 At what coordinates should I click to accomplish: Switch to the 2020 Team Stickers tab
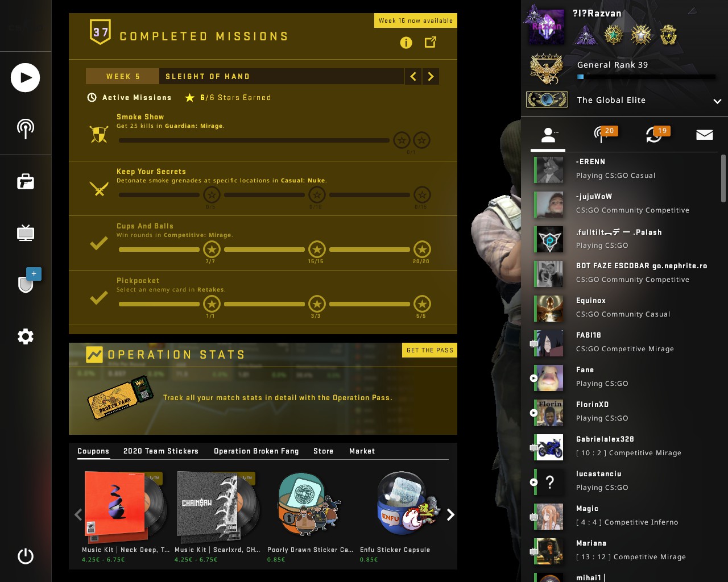pyautogui.click(x=161, y=451)
